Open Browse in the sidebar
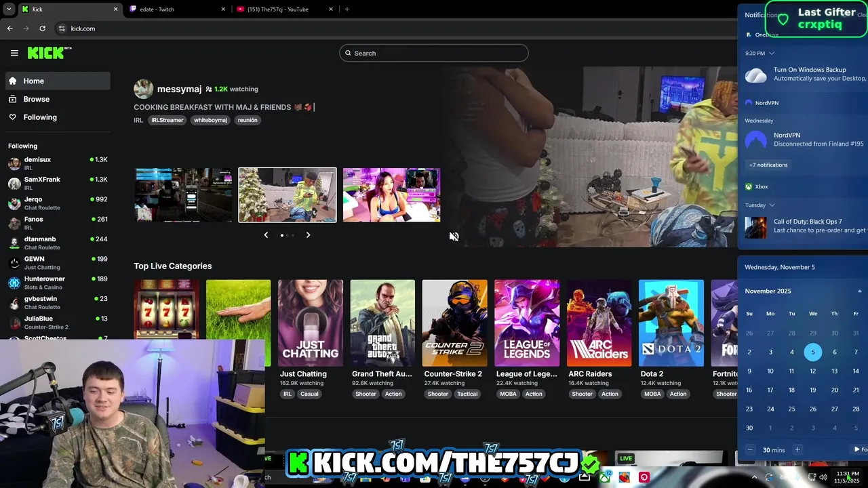Image resolution: width=868 pixels, height=488 pixels. pos(58,99)
